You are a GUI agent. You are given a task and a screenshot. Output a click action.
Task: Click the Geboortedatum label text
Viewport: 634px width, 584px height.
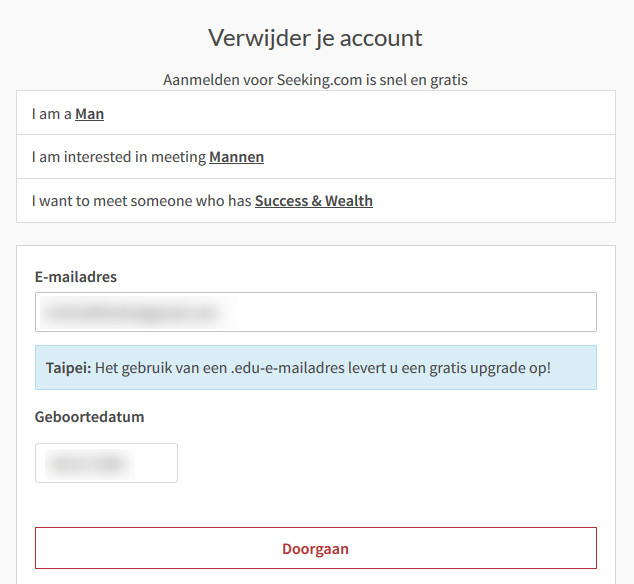[89, 417]
